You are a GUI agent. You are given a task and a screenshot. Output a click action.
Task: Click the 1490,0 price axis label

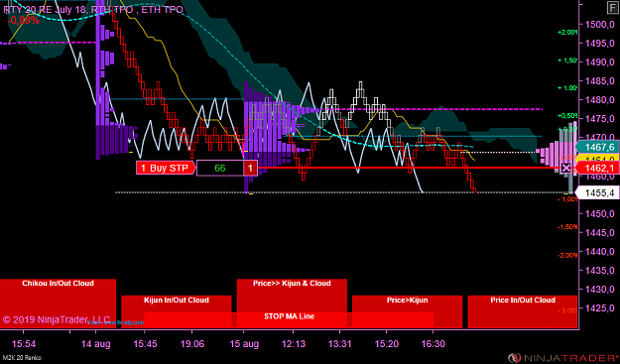click(599, 62)
